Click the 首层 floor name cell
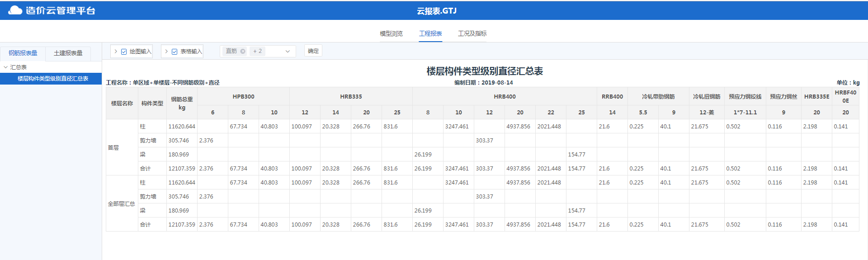The width and height of the screenshot is (868, 260). click(x=113, y=147)
